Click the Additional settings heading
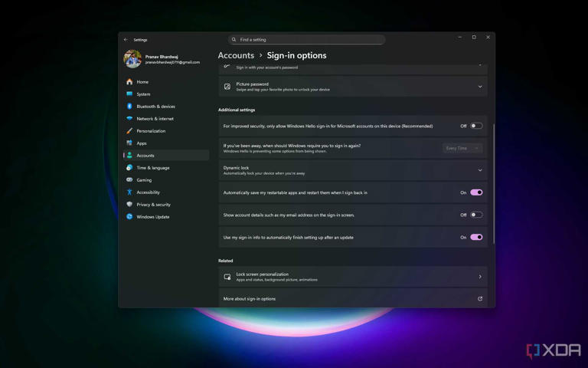588x368 pixels. [237, 110]
